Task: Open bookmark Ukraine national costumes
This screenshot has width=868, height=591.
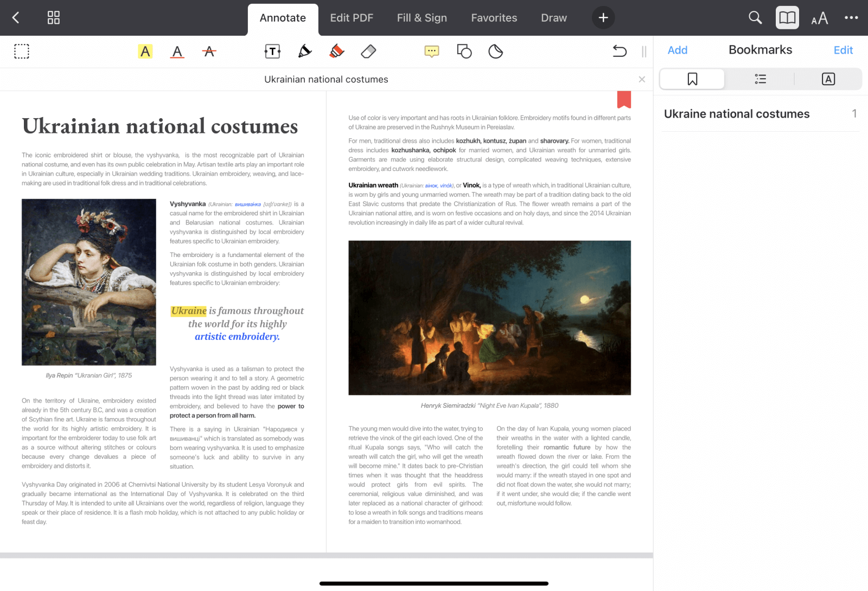Action: (x=761, y=114)
